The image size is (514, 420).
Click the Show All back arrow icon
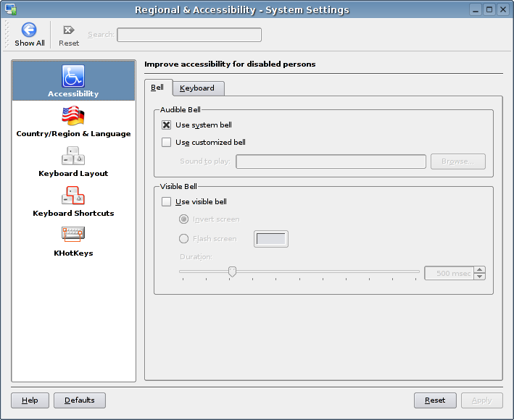[29, 30]
